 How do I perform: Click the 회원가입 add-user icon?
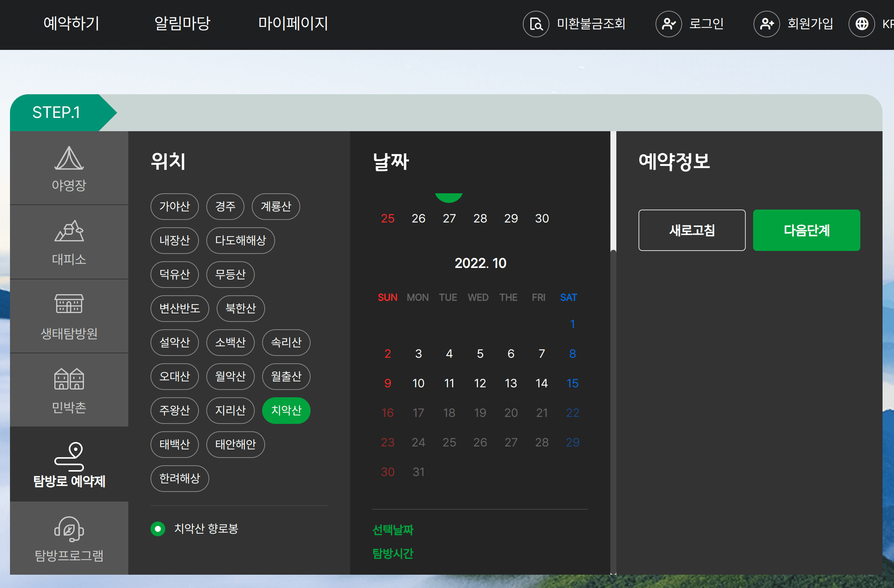tap(766, 24)
